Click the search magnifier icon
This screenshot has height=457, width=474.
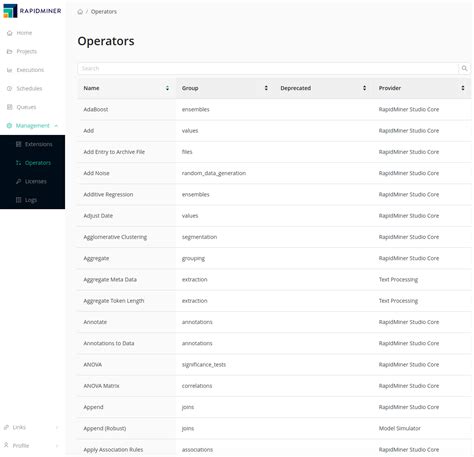pos(464,69)
